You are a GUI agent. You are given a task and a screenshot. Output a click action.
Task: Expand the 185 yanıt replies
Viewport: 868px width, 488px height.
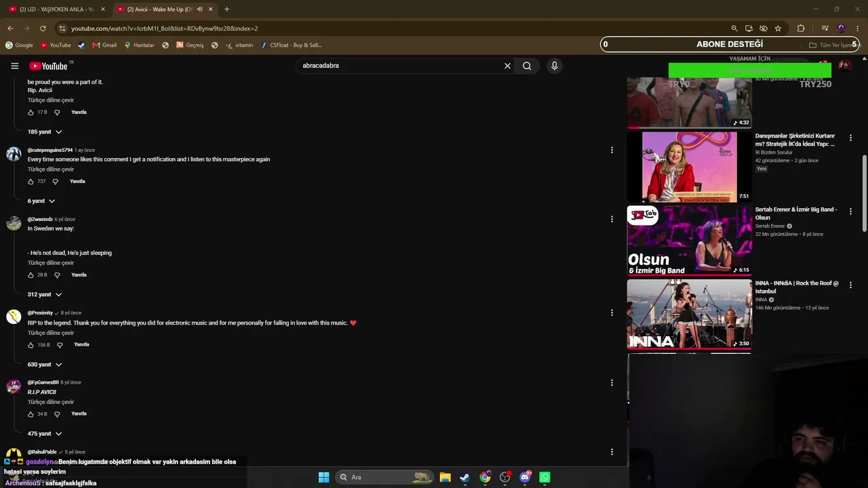(x=45, y=131)
